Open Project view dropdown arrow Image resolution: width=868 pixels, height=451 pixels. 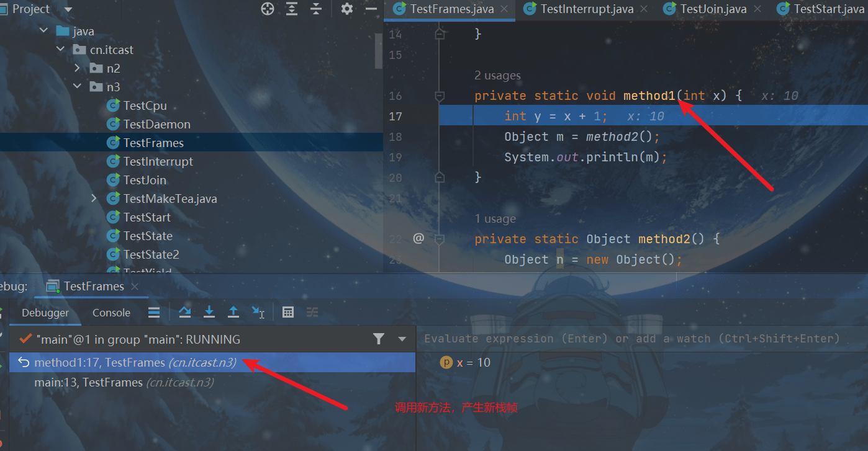coord(68,9)
